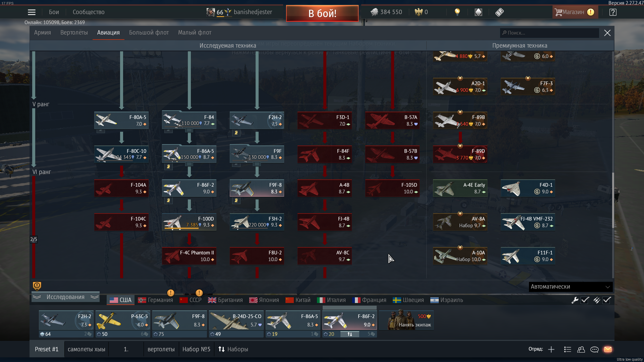Select the B-24D-25-CO crew slot

236,320
